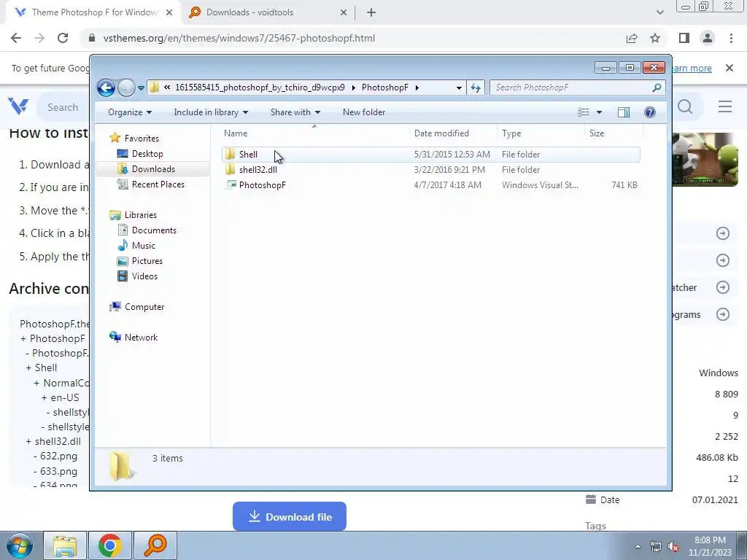Toggle Chrome side panel icon
The width and height of the screenshot is (747, 560).
coord(684,38)
